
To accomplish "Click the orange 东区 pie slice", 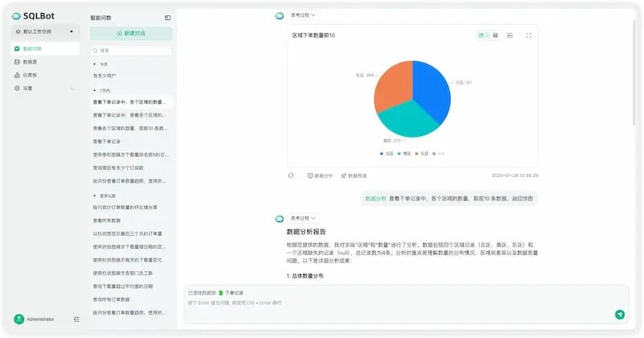I will pos(394,84).
